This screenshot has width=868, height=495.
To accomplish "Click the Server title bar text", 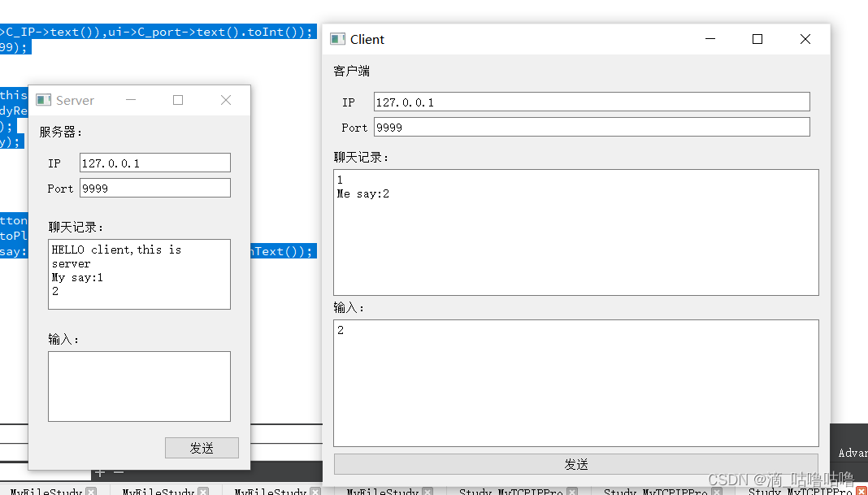I will click(x=75, y=100).
